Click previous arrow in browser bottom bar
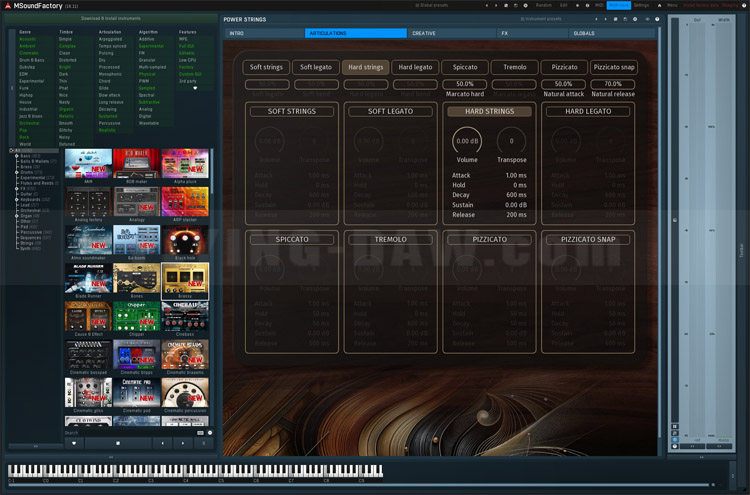The height and width of the screenshot is (495, 750). [163, 443]
